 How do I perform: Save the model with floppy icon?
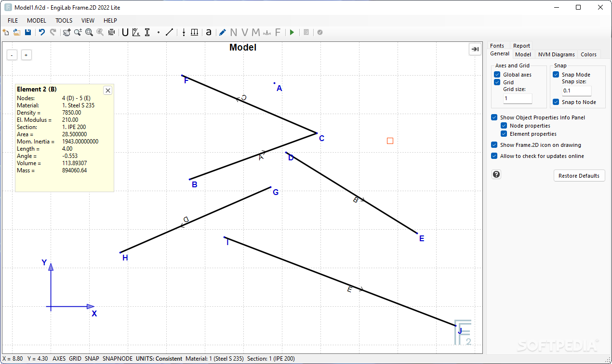click(28, 32)
